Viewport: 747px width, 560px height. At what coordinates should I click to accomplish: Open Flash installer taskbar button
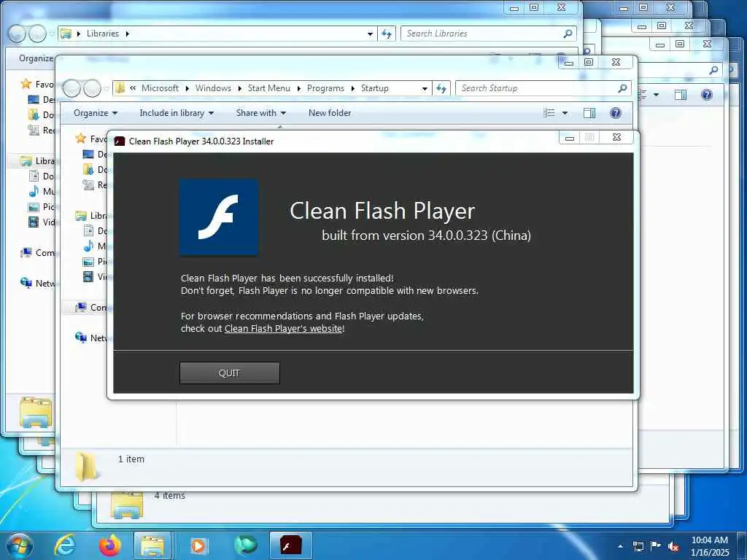pyautogui.click(x=290, y=546)
